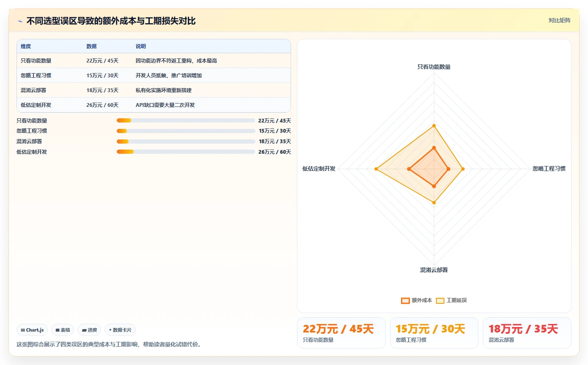Click 工期延误 data point on 只看功能数量 axis
This screenshot has width=588, height=365.
434,125
